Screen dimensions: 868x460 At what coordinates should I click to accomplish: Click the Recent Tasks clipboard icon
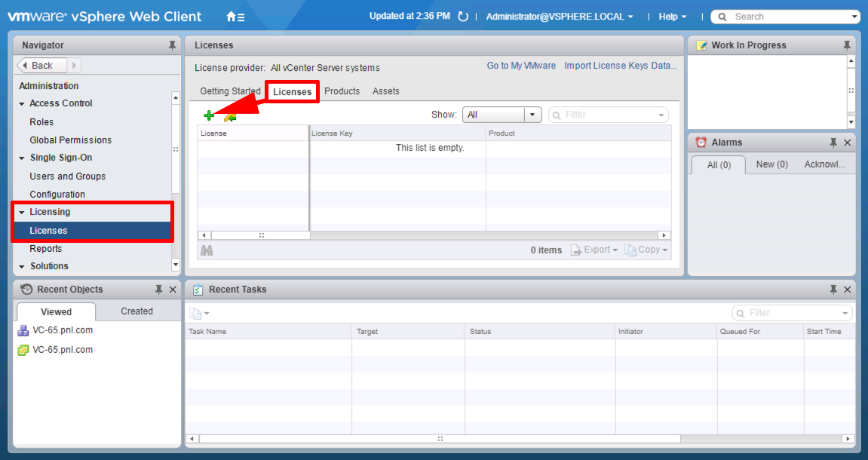(x=198, y=290)
